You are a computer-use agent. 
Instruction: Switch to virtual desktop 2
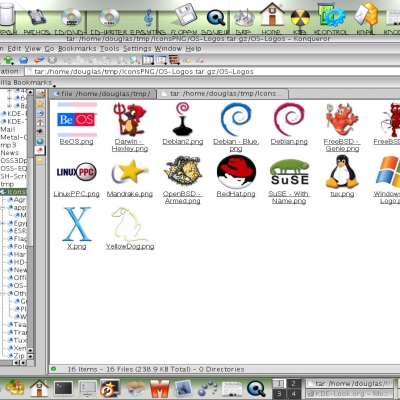pyautogui.click(x=293, y=383)
